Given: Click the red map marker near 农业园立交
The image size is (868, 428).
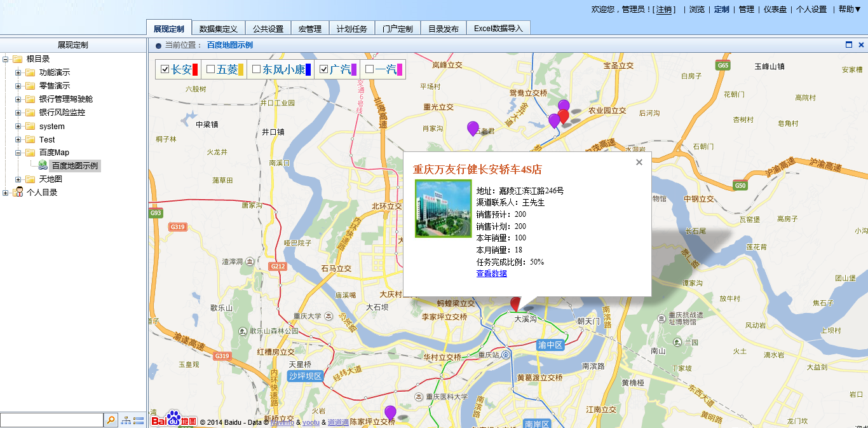Looking at the screenshot, I should 563,117.
